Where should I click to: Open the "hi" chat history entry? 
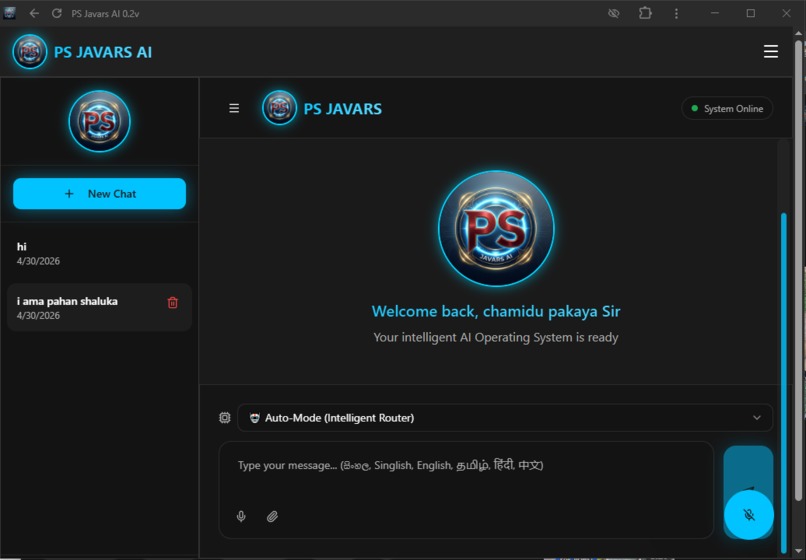(x=99, y=253)
